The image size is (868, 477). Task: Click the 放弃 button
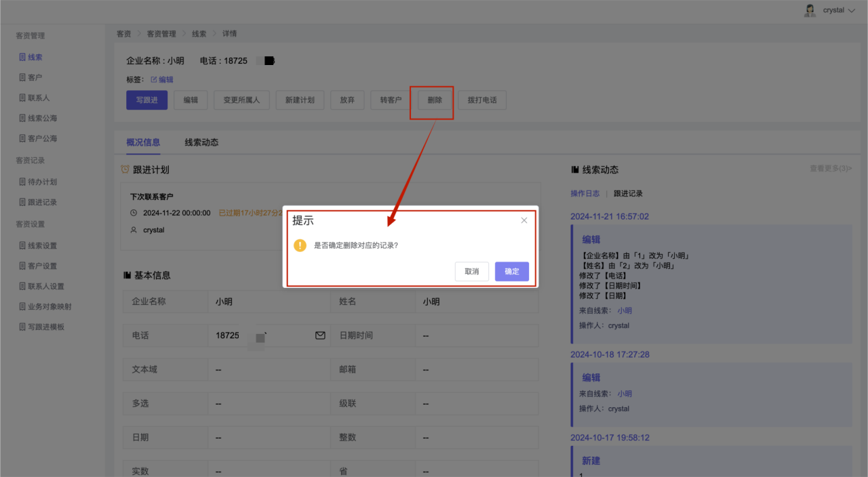pyautogui.click(x=347, y=100)
